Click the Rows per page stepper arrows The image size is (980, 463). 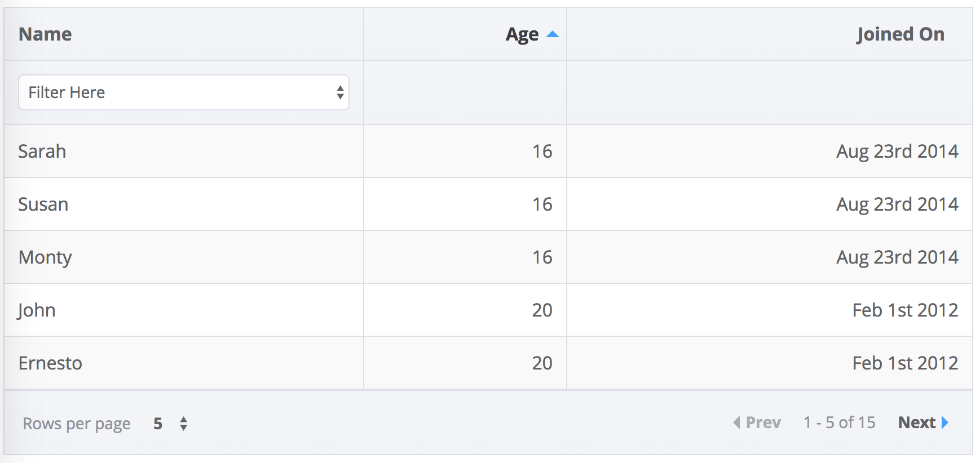coord(183,424)
